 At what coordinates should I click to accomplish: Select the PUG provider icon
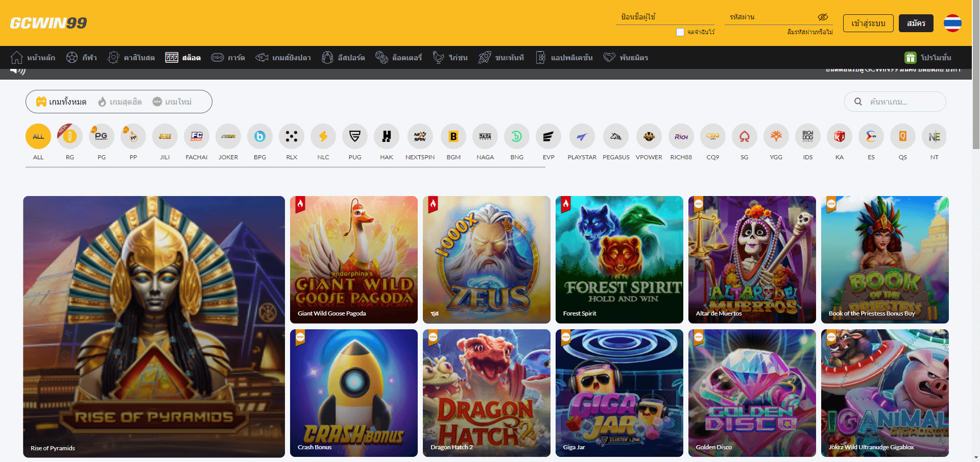[x=355, y=136]
